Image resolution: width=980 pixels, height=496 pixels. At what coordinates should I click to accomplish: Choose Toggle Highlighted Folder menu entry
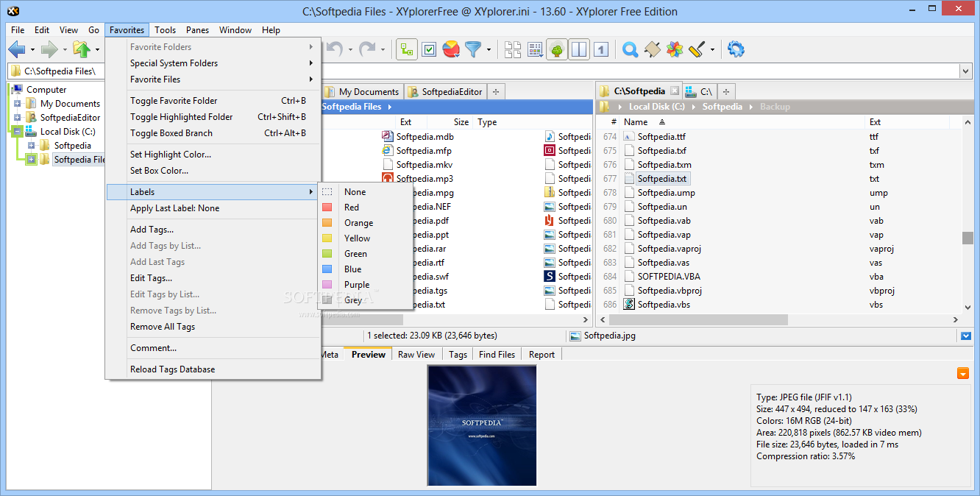click(213, 117)
